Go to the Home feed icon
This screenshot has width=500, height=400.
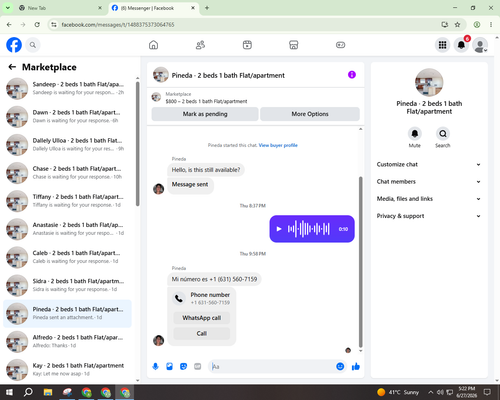tap(153, 45)
